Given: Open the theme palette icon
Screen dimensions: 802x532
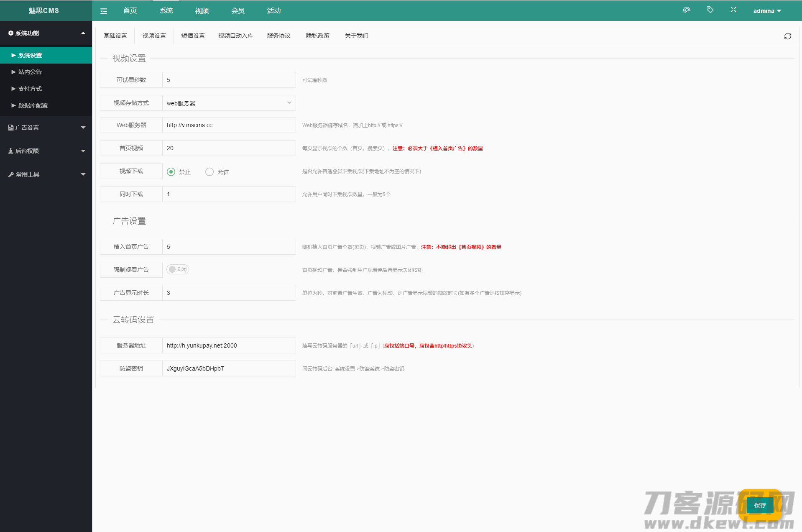Looking at the screenshot, I should 686,10.
